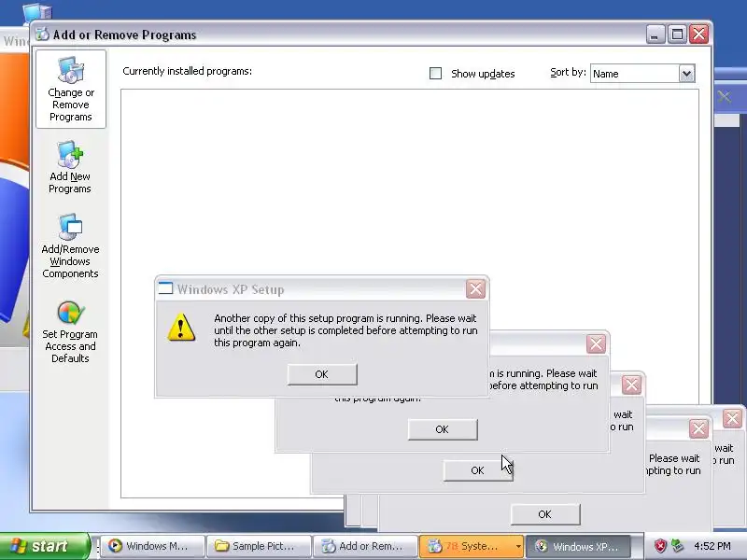Open the Start menu
Image resolution: width=747 pixels, height=560 pixels.
(x=45, y=546)
